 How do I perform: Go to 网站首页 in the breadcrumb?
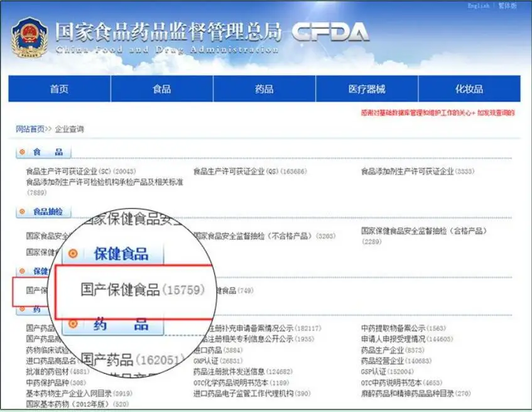pyautogui.click(x=30, y=129)
